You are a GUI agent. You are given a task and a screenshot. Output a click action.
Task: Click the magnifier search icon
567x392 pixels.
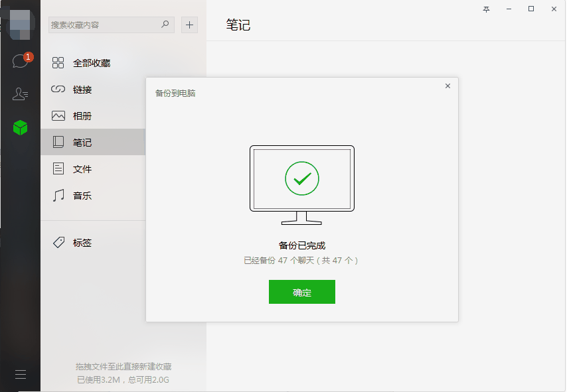pyautogui.click(x=165, y=24)
